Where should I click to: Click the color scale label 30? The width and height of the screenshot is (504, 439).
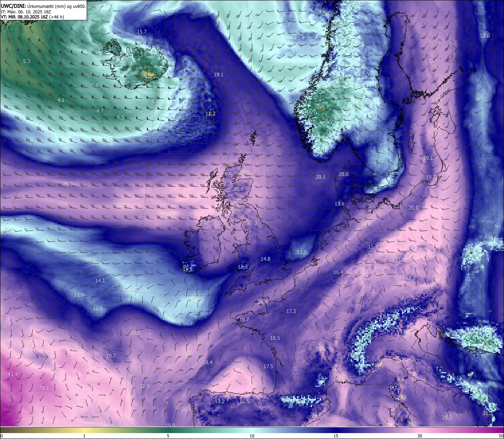point(420,436)
